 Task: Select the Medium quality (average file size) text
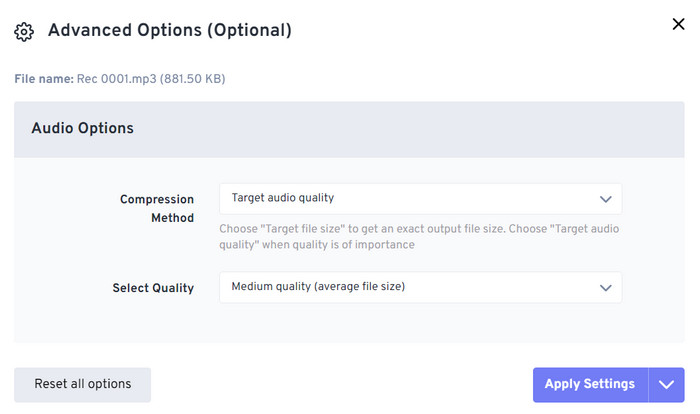[318, 286]
